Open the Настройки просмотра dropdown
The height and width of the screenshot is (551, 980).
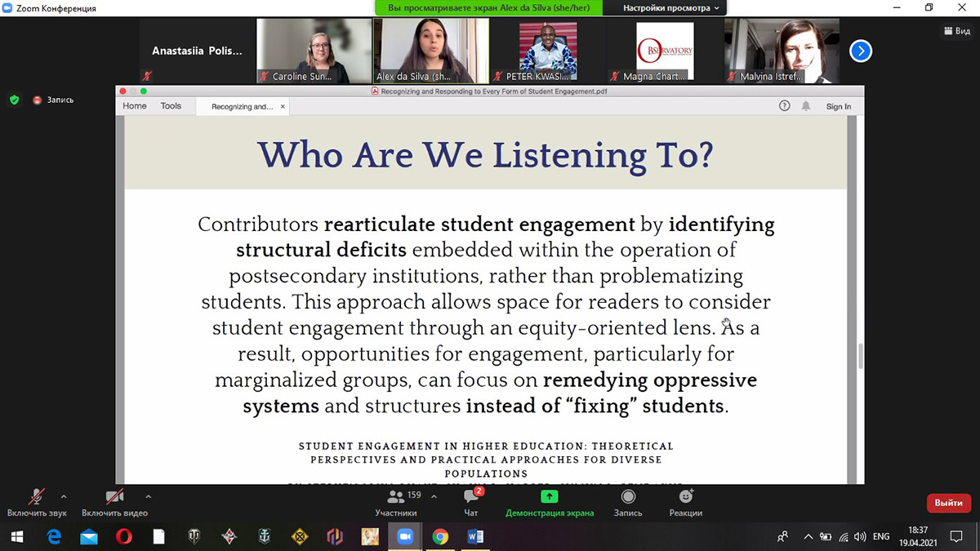coord(671,8)
